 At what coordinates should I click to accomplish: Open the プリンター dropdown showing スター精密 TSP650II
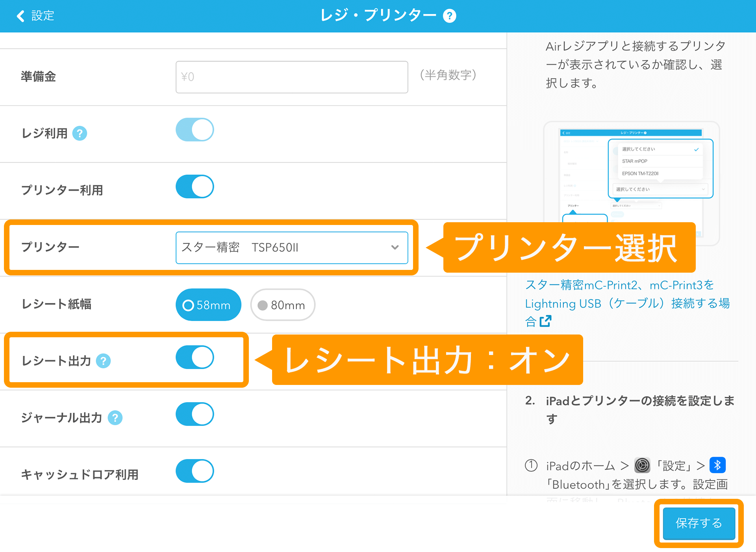tap(292, 247)
